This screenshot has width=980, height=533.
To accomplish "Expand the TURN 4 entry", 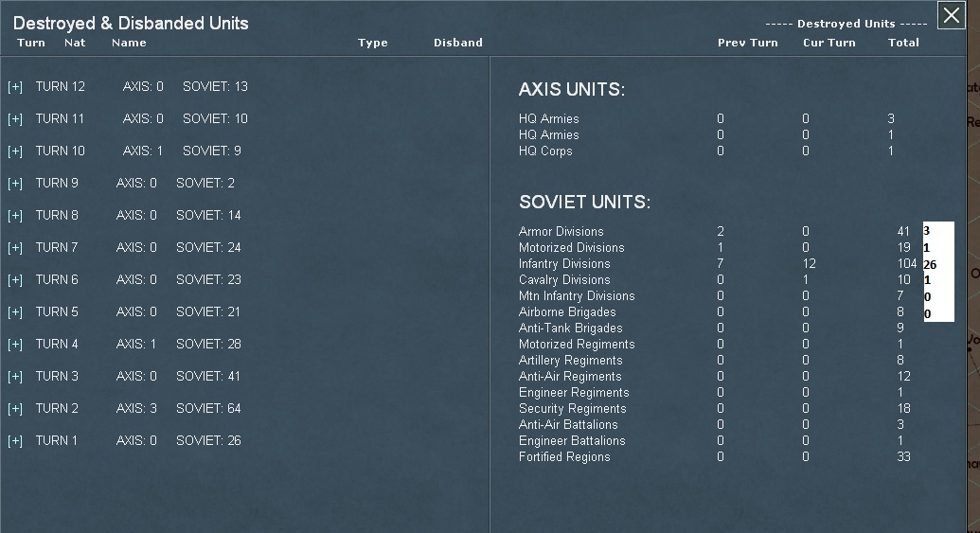I will 15,345.
